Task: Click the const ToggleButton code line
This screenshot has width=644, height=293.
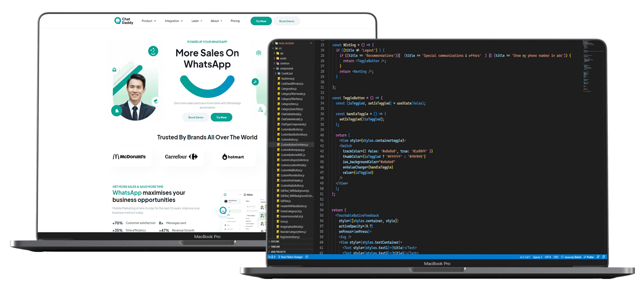Action: pyautogui.click(x=357, y=98)
